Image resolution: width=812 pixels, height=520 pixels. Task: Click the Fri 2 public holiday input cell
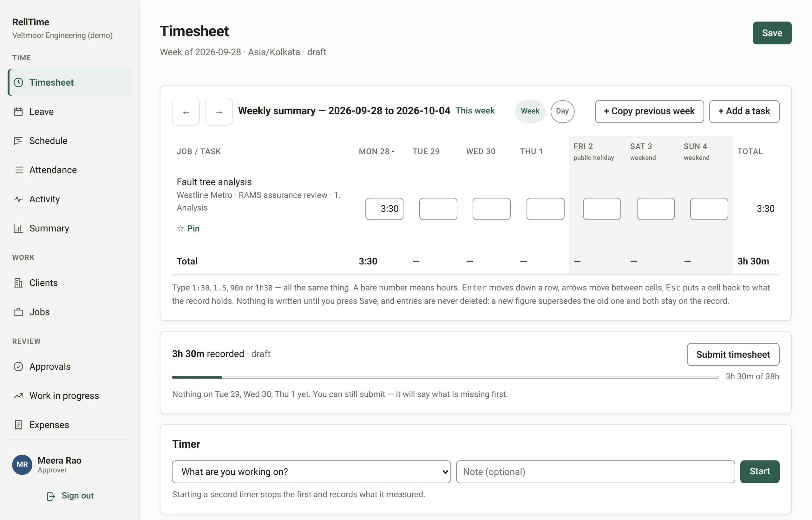602,209
